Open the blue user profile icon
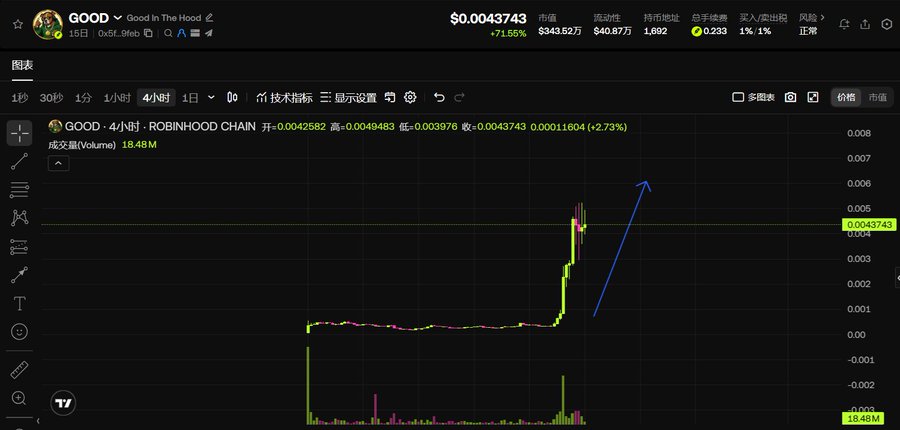The image size is (900, 430). (181, 33)
